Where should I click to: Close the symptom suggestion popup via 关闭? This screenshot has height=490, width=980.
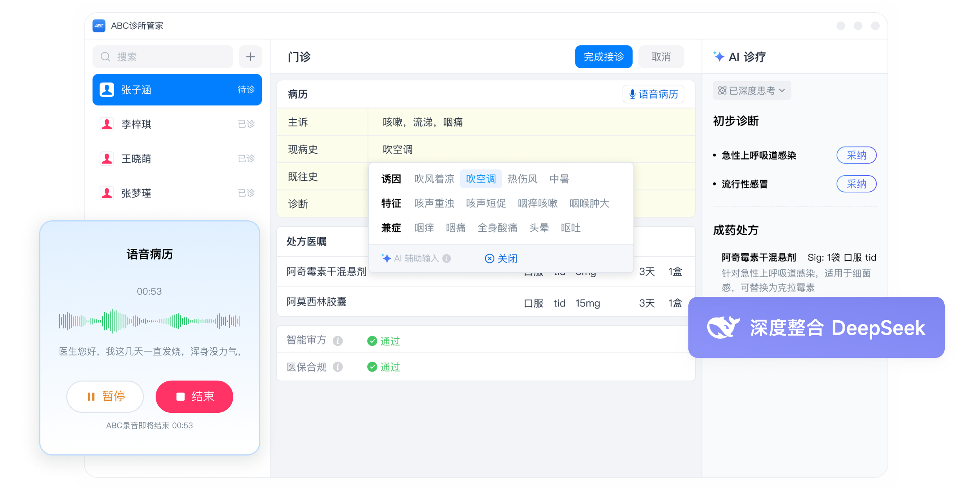[501, 258]
